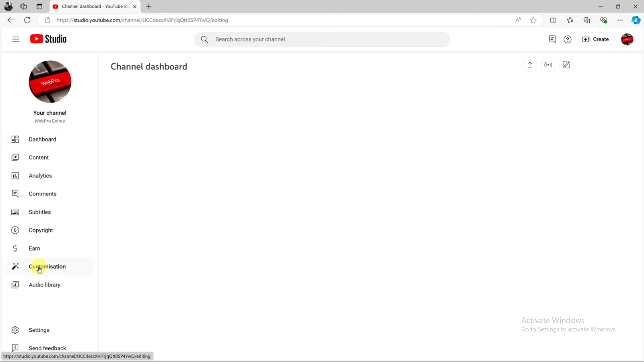
Task: Open the tab actions menu icon
Action: (39, 6)
